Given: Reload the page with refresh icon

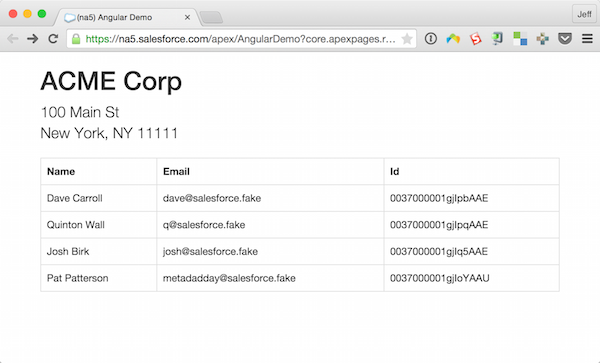Looking at the screenshot, I should [53, 39].
